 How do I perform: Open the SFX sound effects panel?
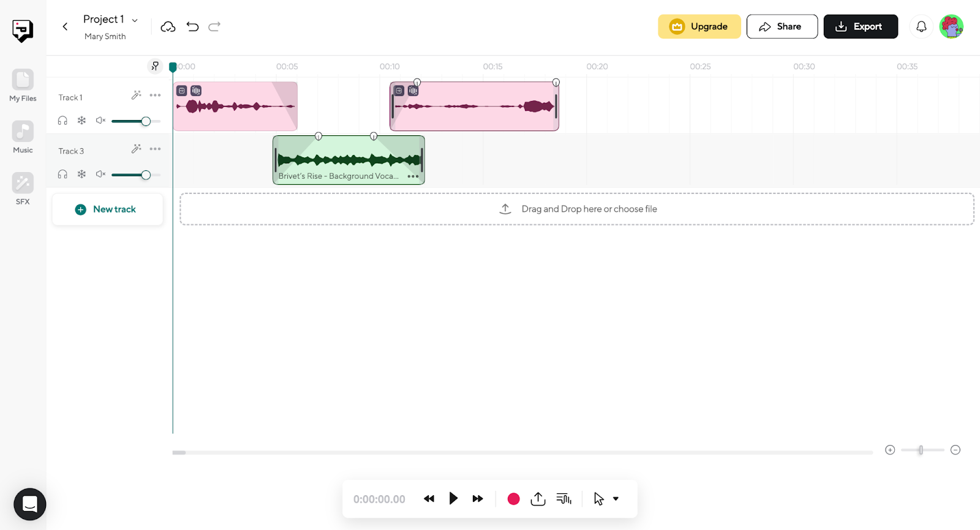tap(23, 188)
